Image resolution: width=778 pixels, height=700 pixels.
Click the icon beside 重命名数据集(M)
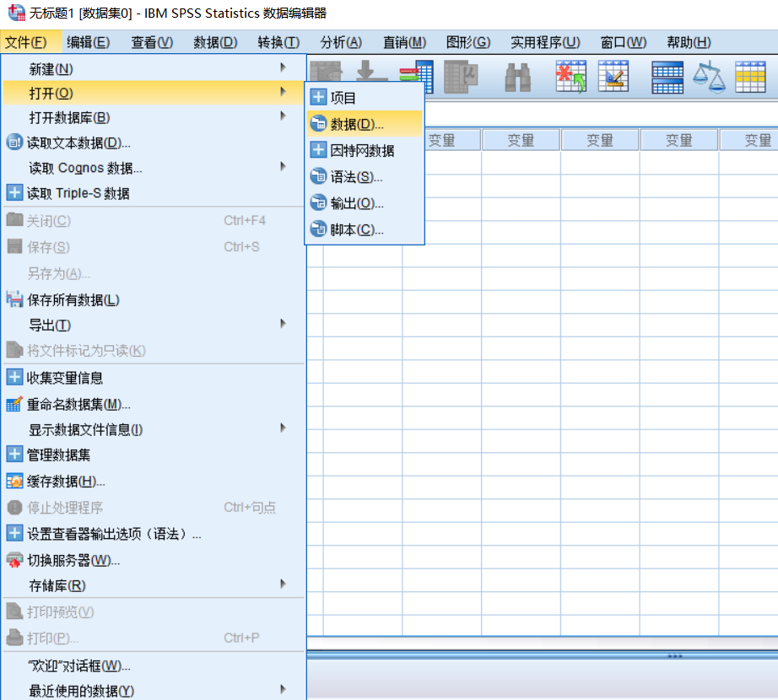pos(14,403)
